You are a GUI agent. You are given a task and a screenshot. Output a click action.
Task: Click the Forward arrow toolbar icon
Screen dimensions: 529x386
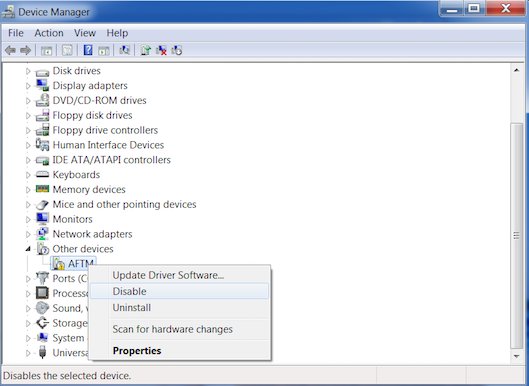point(26,51)
